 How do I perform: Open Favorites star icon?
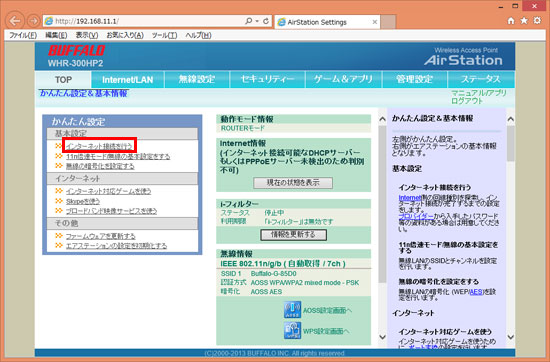coord(524,21)
